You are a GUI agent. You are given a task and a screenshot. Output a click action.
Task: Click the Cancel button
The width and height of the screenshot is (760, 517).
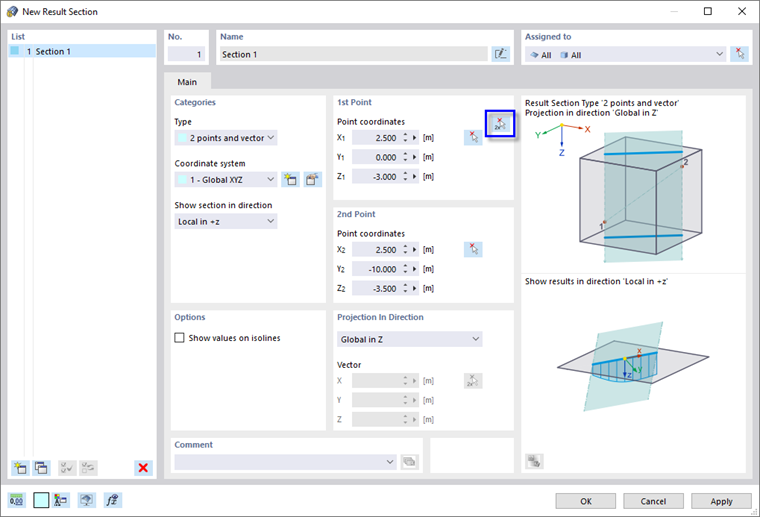653,501
